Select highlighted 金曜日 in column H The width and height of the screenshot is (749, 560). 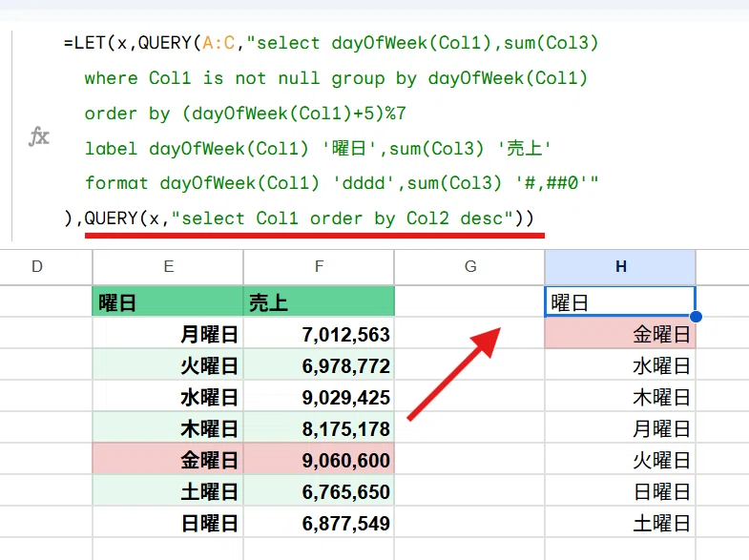620,333
